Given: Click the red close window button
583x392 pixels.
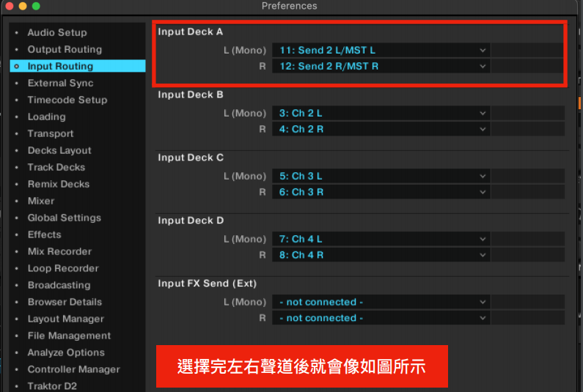Looking at the screenshot, I should coord(10,6).
